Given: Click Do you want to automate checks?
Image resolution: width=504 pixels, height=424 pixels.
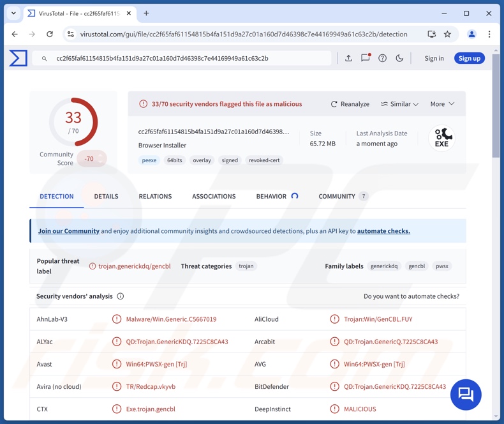Looking at the screenshot, I should pos(411,296).
